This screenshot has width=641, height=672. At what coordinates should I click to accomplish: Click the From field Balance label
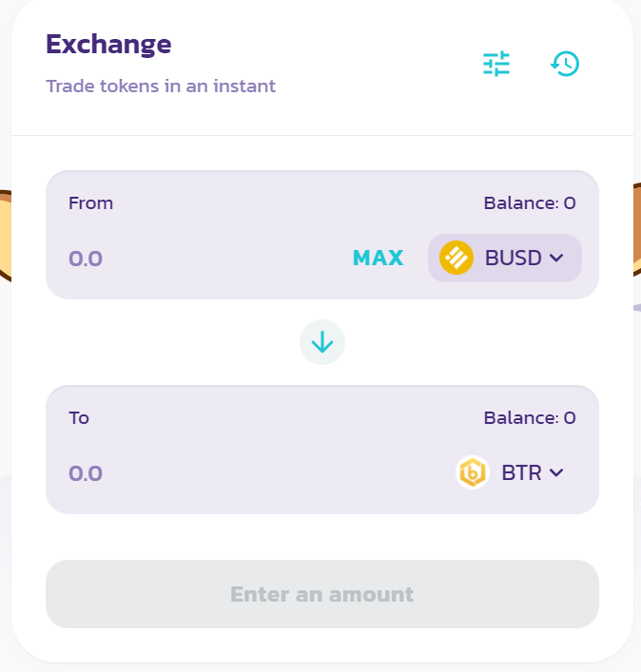pos(530,203)
